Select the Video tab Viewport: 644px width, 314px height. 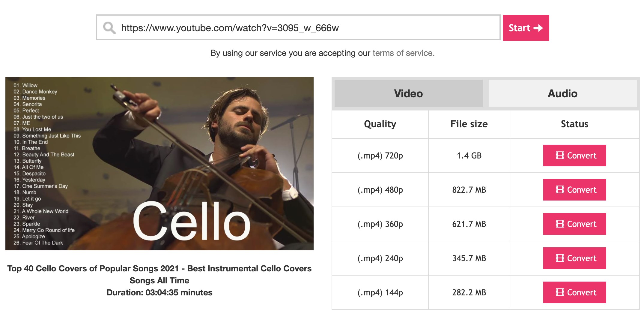pos(408,93)
